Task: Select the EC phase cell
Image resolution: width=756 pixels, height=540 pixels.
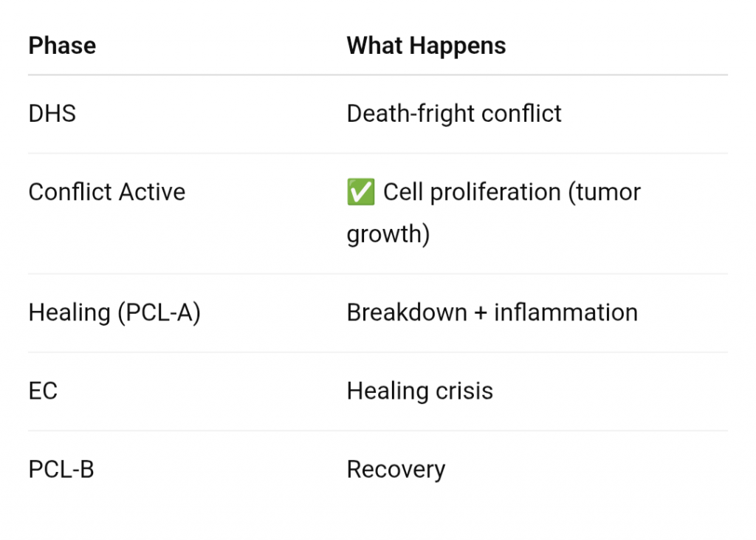Action: click(43, 391)
